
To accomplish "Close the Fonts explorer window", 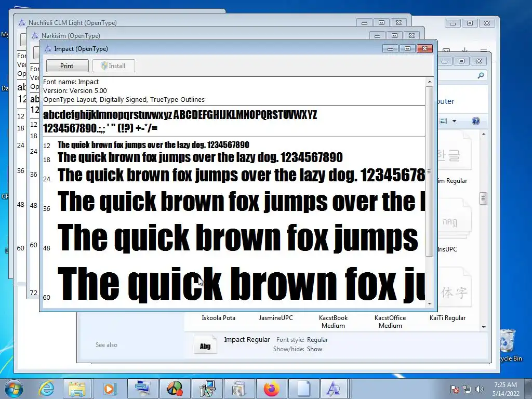I will pyautogui.click(x=478, y=61).
